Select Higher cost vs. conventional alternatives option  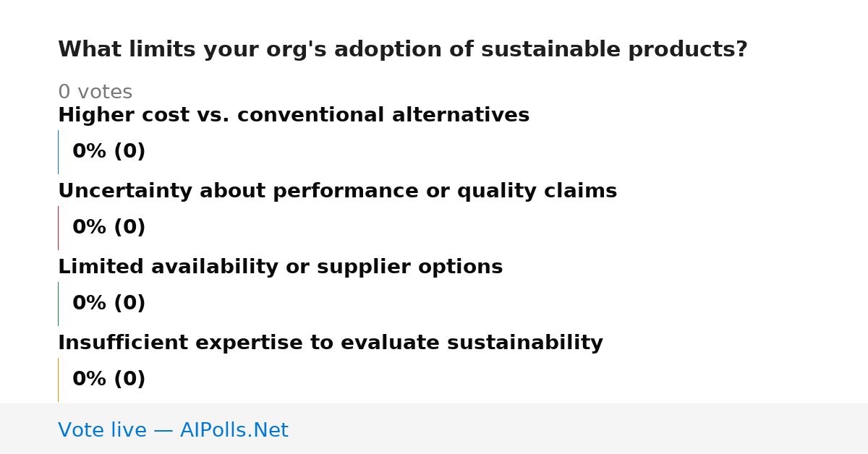[x=294, y=116]
